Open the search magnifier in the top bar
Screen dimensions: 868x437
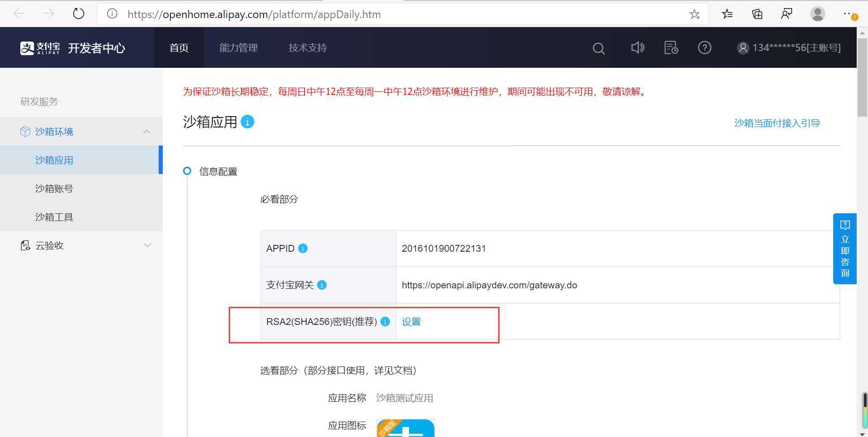click(598, 48)
